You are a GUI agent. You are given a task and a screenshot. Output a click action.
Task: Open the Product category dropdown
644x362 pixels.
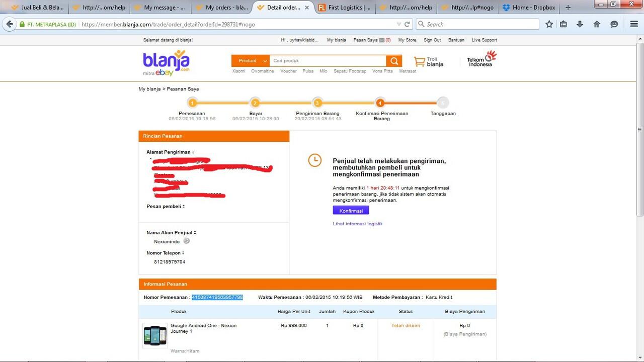click(251, 61)
